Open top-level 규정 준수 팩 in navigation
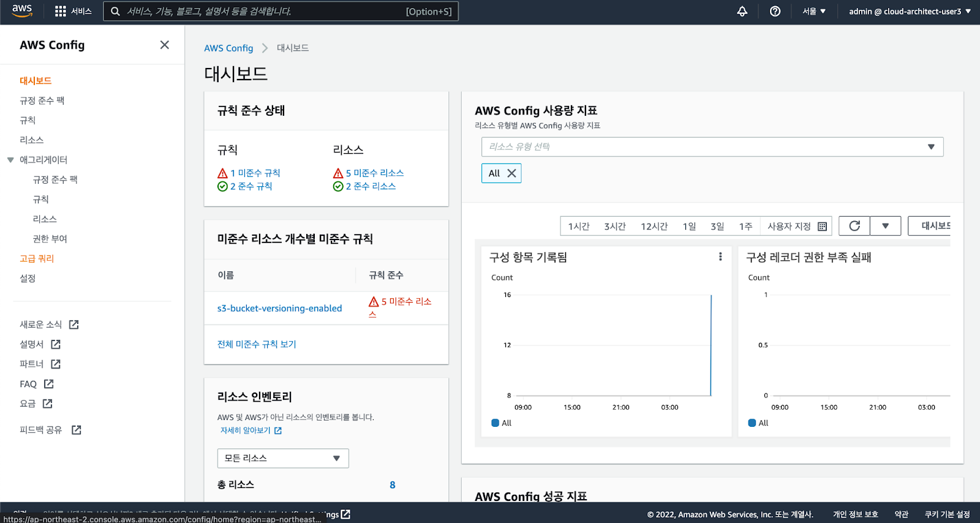The width and height of the screenshot is (980, 523). pyautogui.click(x=42, y=100)
